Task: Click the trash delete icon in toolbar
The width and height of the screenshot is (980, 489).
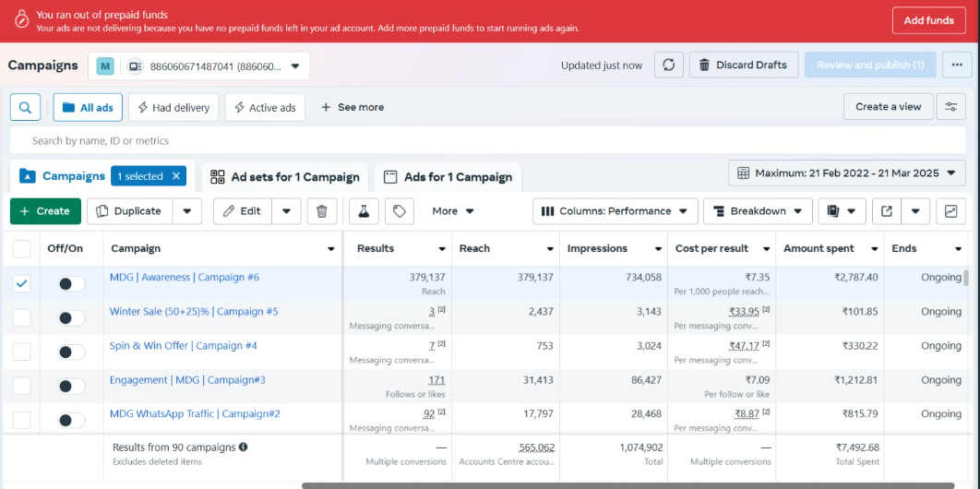Action: 321,211
